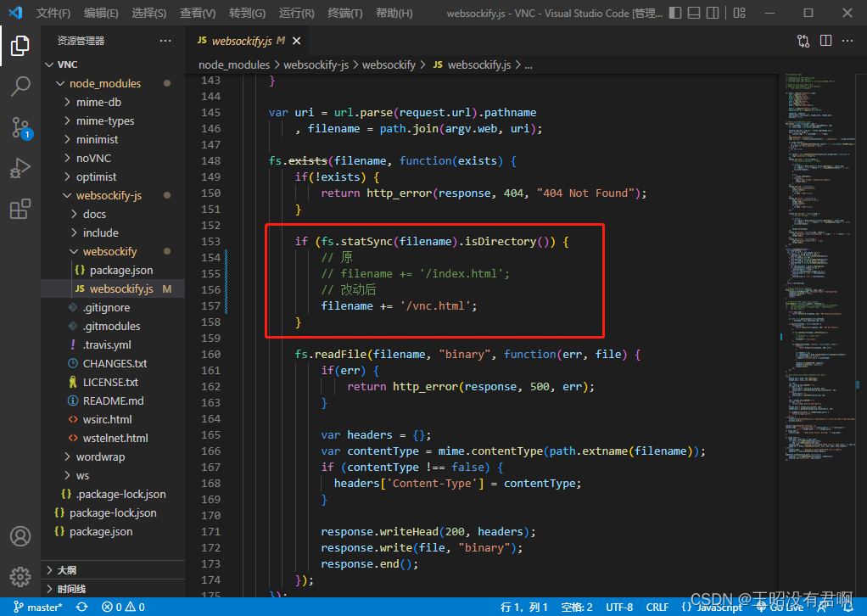The width and height of the screenshot is (867, 616).
Task: Expand the mime-types folder
Action: point(113,121)
